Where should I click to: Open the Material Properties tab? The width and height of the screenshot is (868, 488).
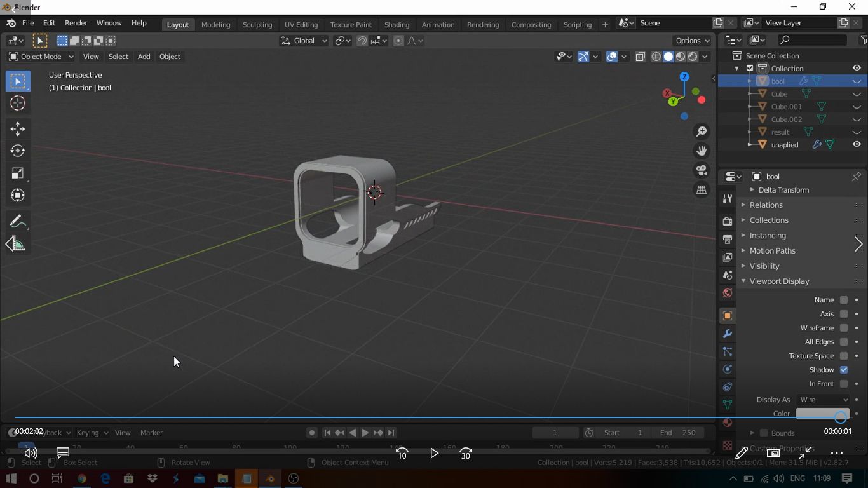coord(727,422)
